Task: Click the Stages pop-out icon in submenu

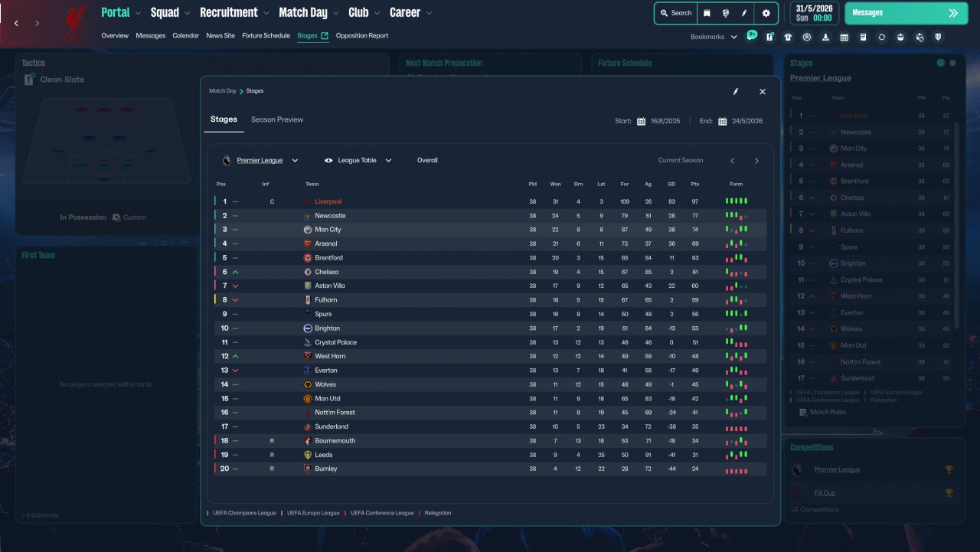Action: [x=325, y=35]
